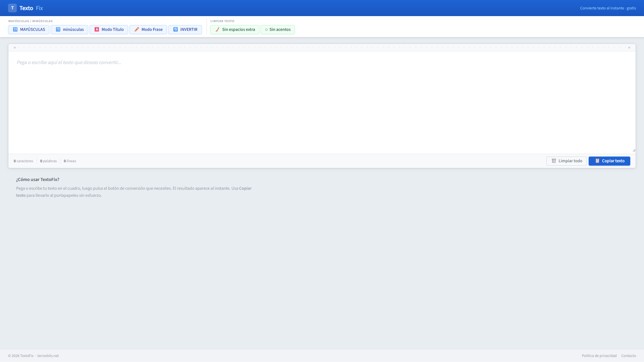Click the TextoFix "T" logo icon
This screenshot has width=644, height=362.
point(12,8)
